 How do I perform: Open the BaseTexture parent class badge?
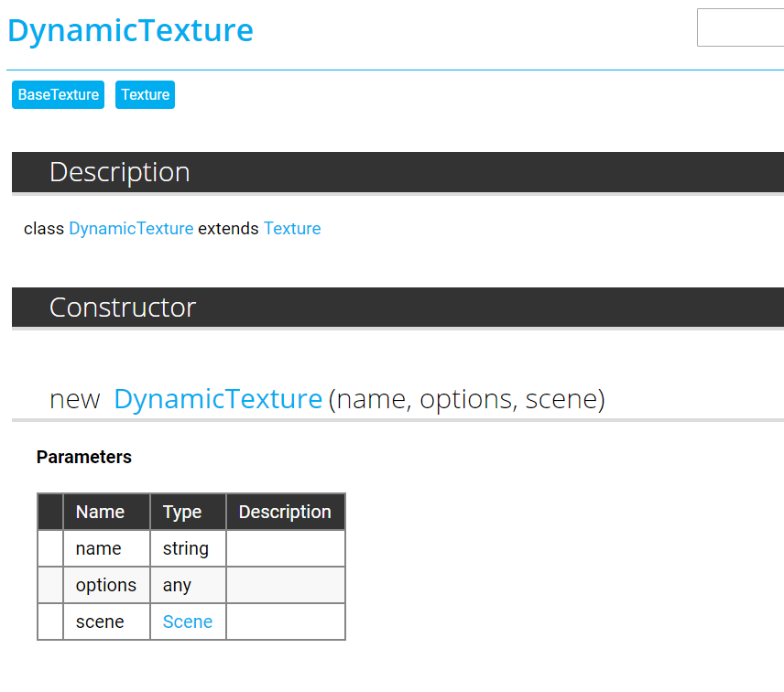59,95
